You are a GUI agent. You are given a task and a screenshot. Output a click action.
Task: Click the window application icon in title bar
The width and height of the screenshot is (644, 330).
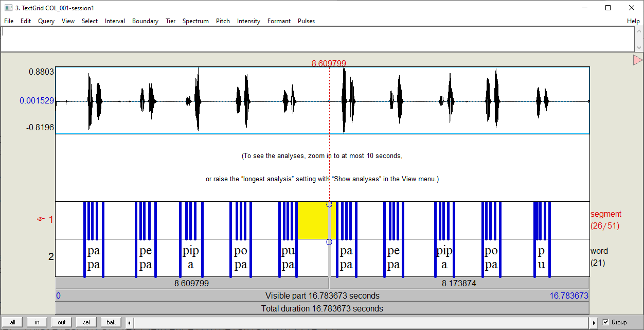(x=8, y=8)
